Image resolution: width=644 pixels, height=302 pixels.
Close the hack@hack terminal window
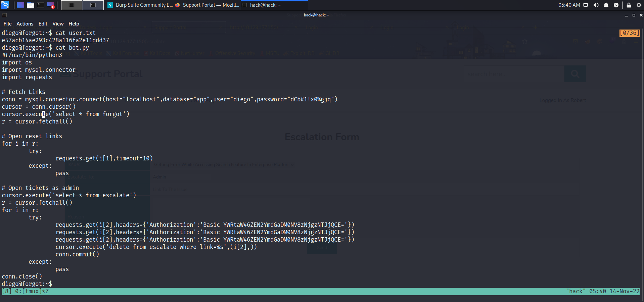point(641,15)
